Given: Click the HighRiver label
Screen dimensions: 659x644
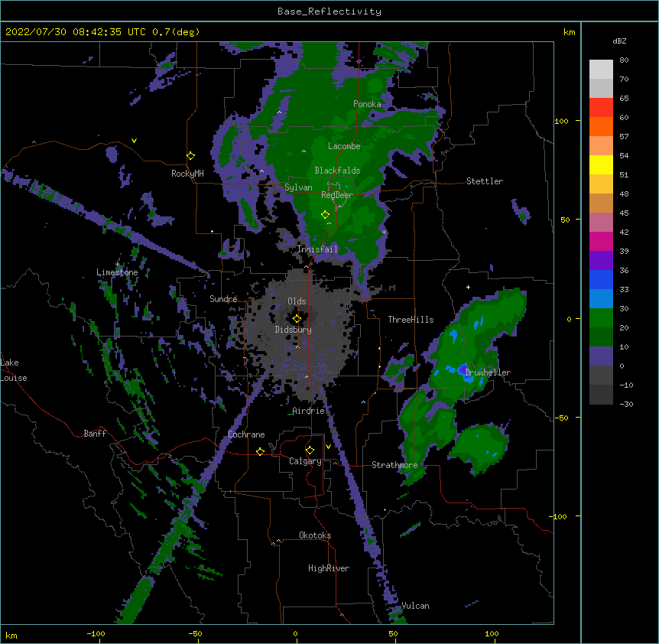Looking at the screenshot, I should (x=329, y=568).
